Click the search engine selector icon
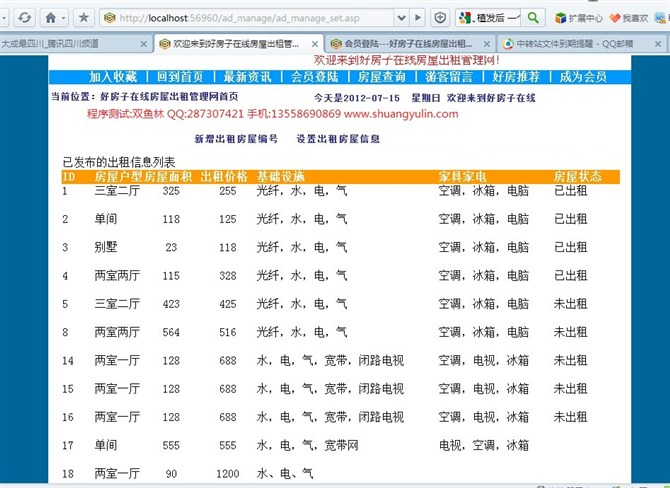This screenshot has height=488, width=670. click(465, 18)
